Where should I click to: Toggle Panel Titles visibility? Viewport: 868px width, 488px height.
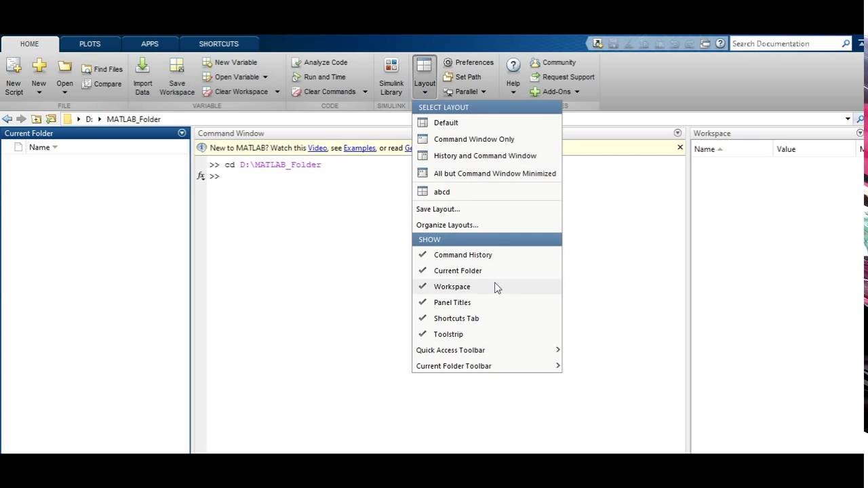(487, 302)
